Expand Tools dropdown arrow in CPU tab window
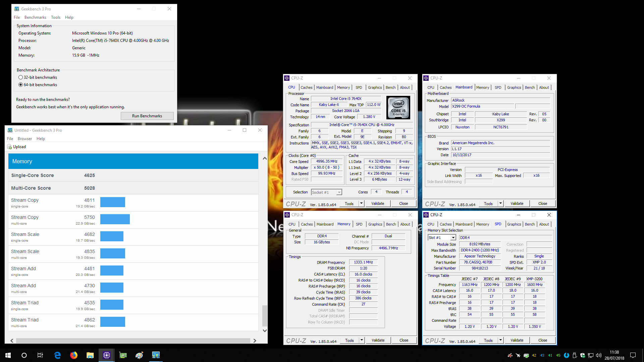The width and height of the screenshot is (644, 362). [361, 203]
